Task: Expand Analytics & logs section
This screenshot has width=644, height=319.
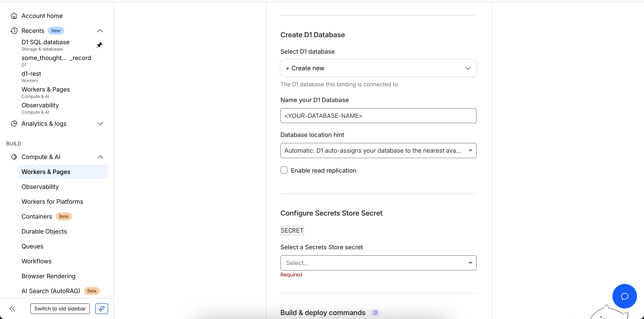Action: (100, 124)
